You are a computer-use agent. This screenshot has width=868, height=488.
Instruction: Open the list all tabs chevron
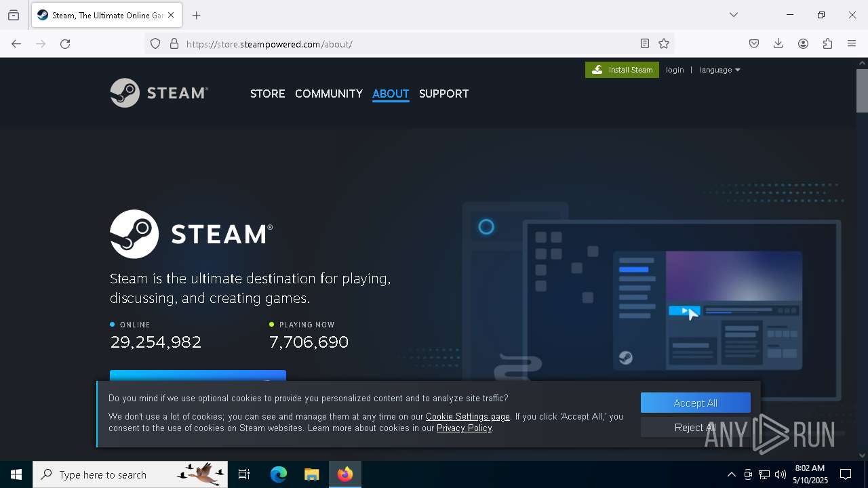pos(734,15)
